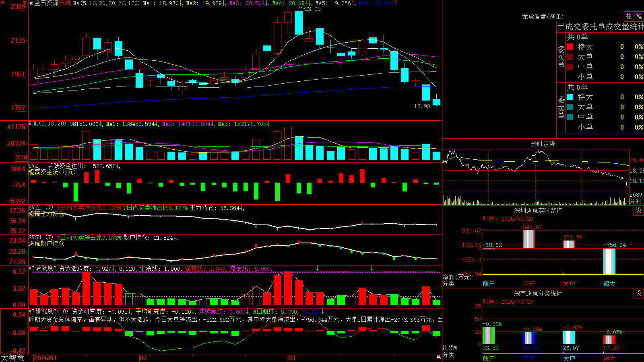
Task: Click blue 中户 23.31 bar in 分类统计
Action: 529,338
